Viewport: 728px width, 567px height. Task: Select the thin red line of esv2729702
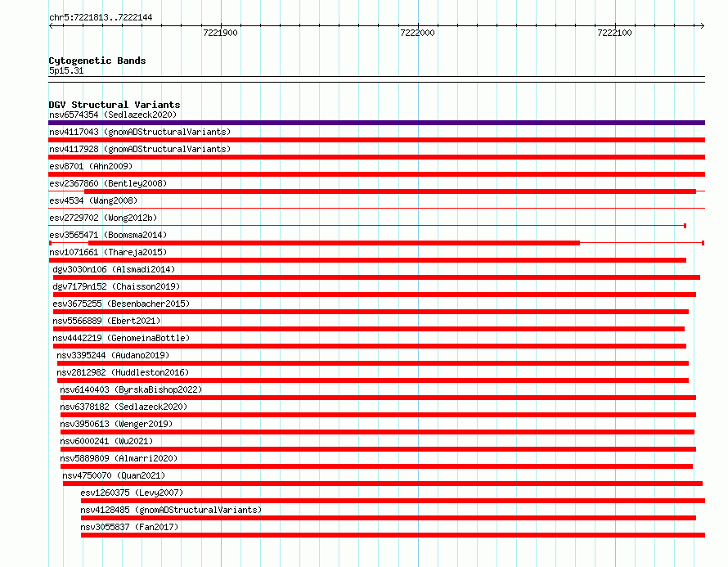click(367, 226)
